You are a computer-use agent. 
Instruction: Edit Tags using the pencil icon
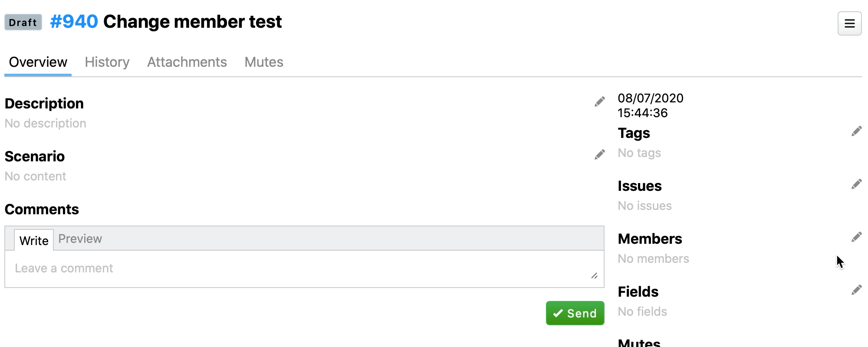(x=856, y=131)
